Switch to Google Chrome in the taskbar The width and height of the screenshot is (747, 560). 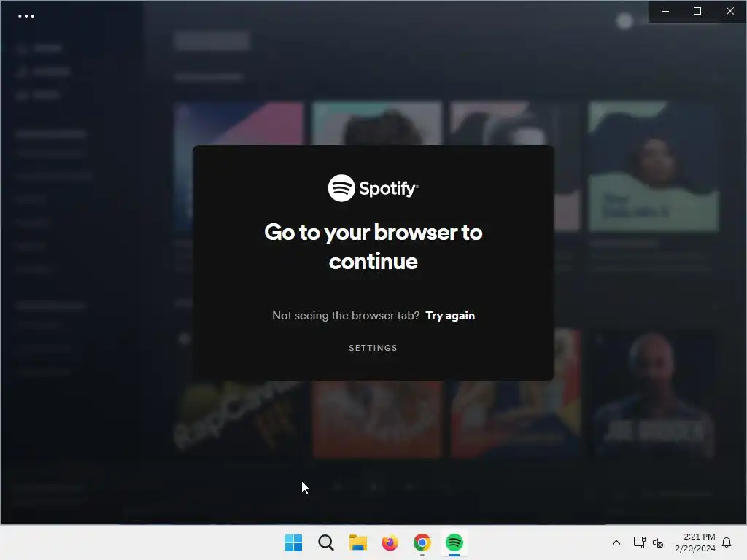point(422,542)
